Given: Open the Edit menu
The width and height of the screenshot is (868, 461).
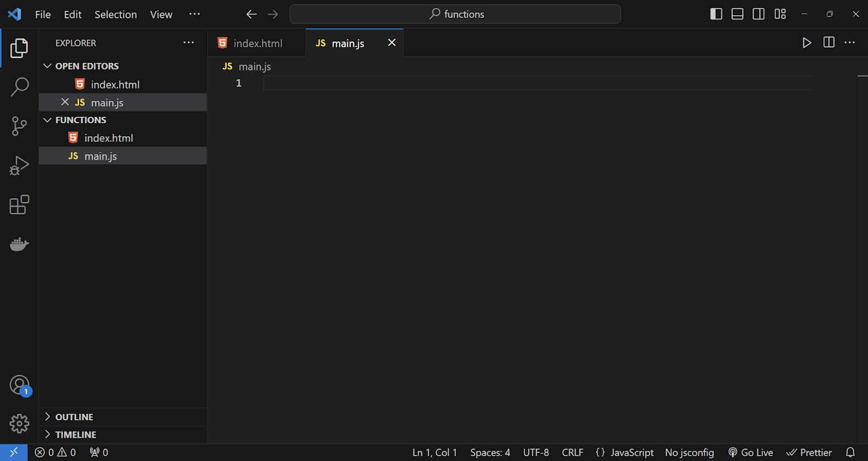Looking at the screenshot, I should click(73, 15).
